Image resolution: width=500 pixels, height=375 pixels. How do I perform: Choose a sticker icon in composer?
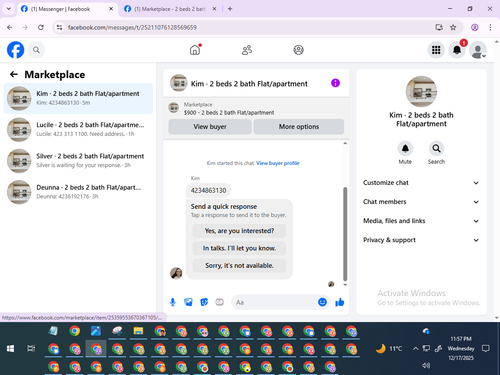point(204,302)
